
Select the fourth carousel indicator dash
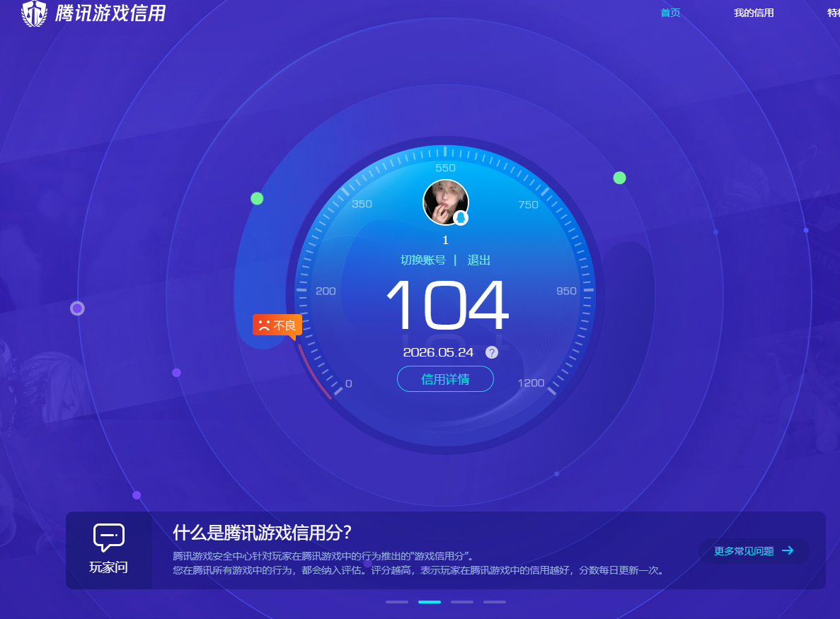point(495,602)
